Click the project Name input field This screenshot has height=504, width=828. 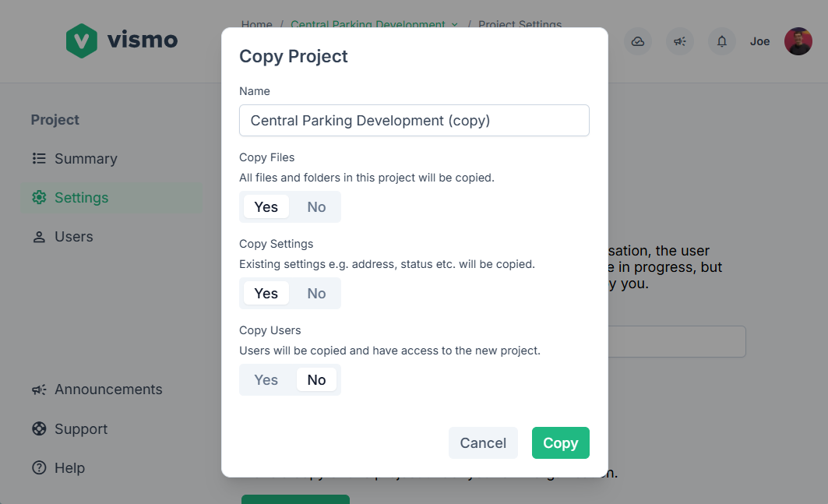click(414, 121)
